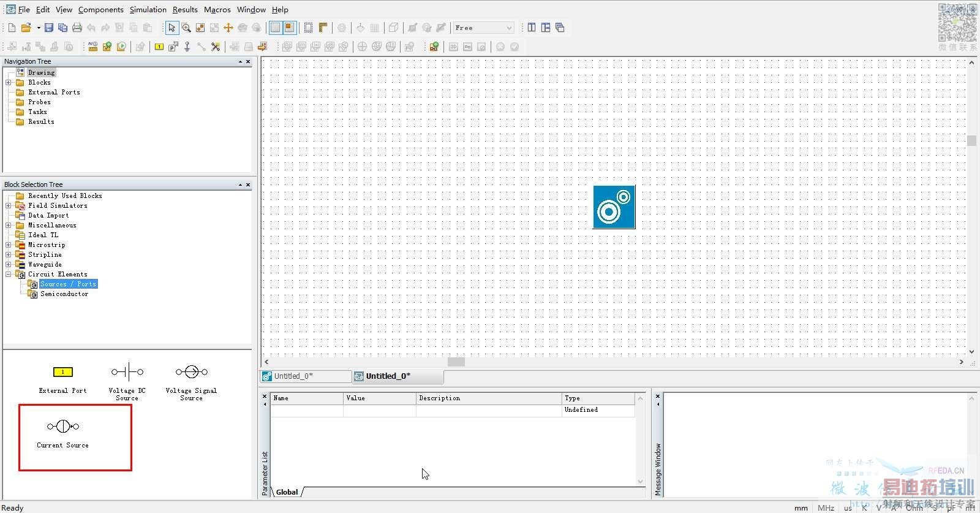980x513 pixels.
Task: Insert ground symbol from toolbar
Action: tap(187, 47)
